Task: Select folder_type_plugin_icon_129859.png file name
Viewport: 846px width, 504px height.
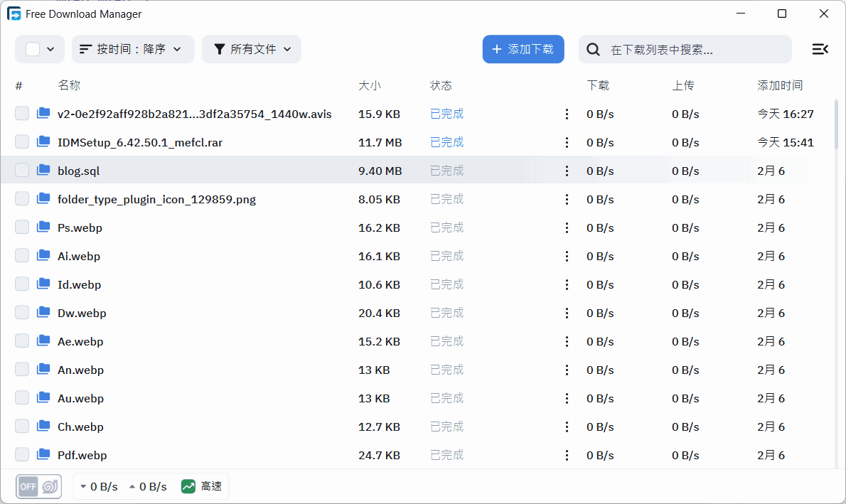Action: pos(156,200)
